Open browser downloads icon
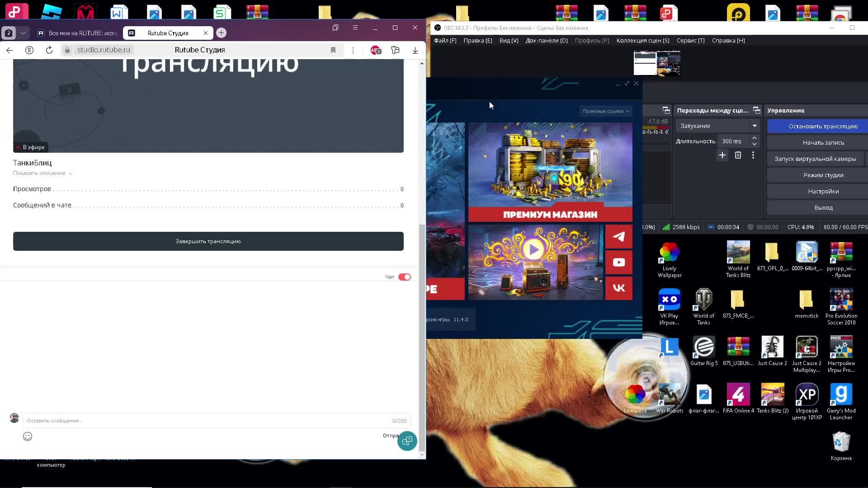This screenshot has height=488, width=868. click(415, 50)
